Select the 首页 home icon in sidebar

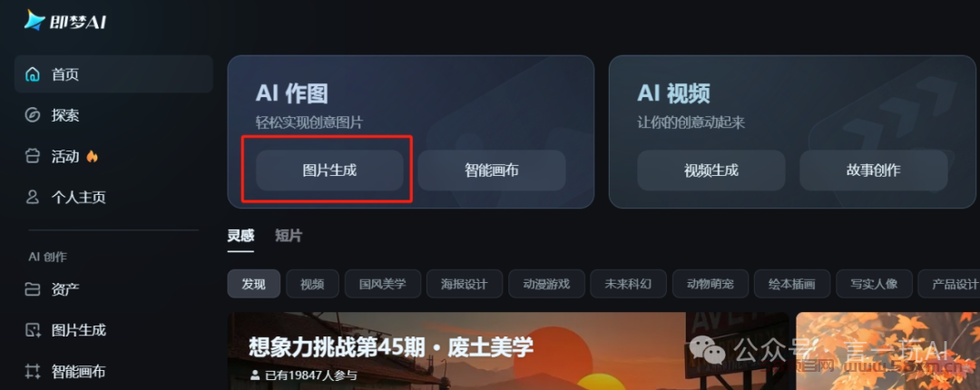point(32,74)
